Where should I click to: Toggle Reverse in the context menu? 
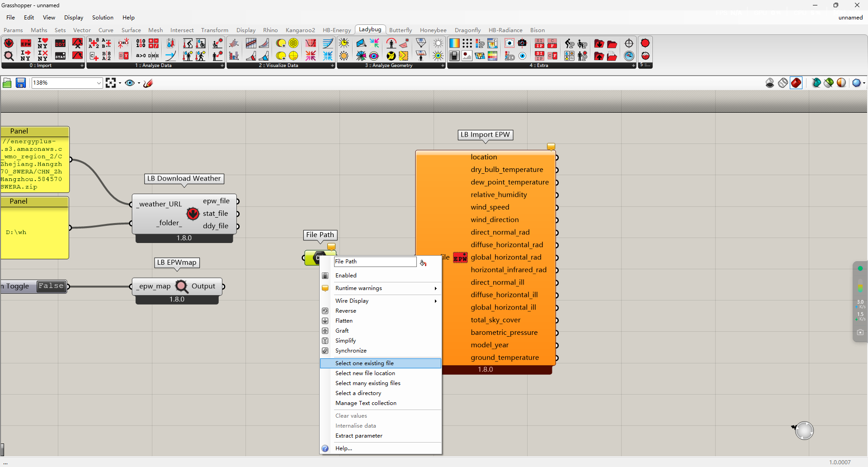346,311
